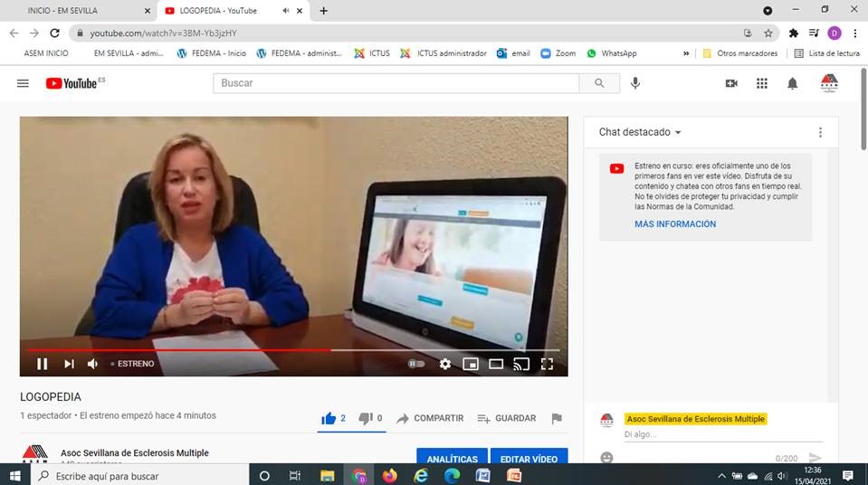This screenshot has width=868, height=485.
Task: Open video settings gear
Action: 444,364
